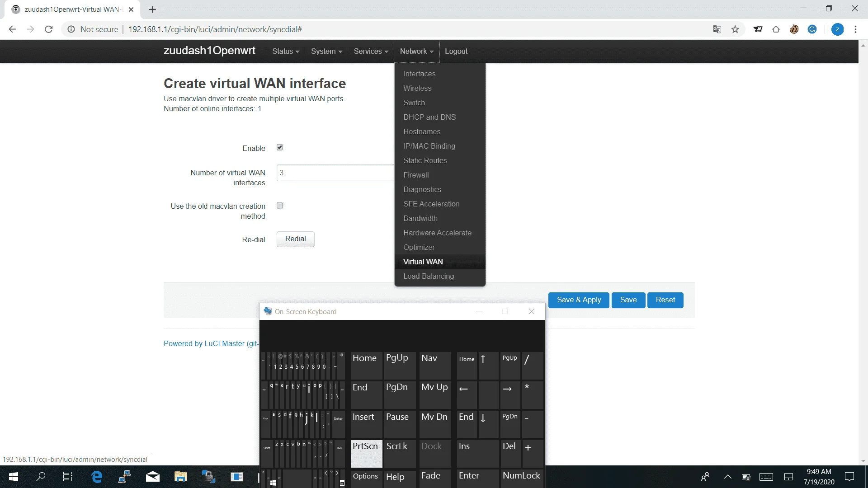Open DHCP and DNS menu entry

click(440, 117)
